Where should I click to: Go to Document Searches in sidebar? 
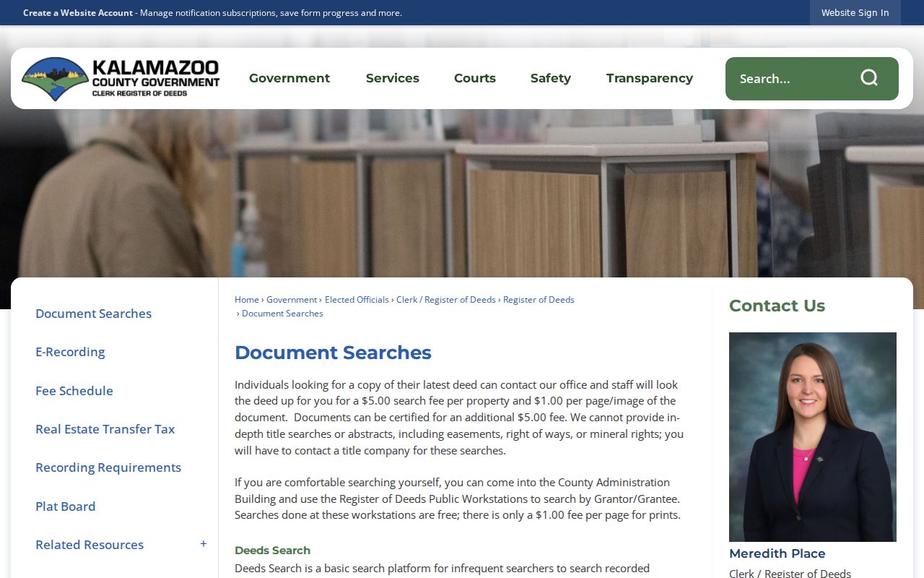click(x=94, y=314)
